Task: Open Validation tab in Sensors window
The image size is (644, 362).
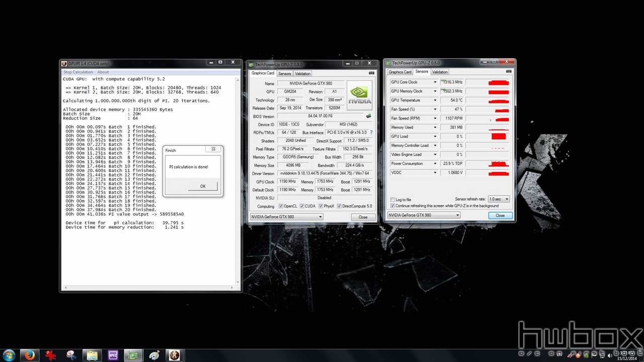Action: pyautogui.click(x=440, y=72)
